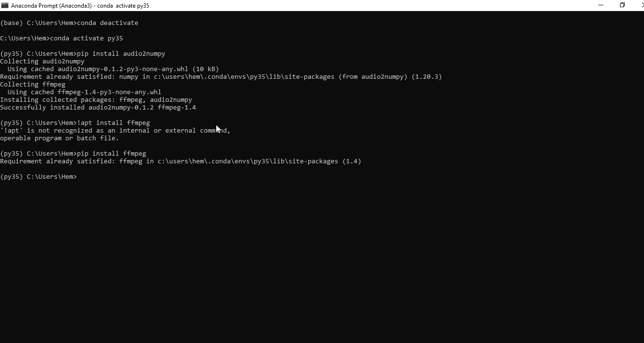Click the '!apt install ffmpeg' command text
Screen dimensions: 644x343
[113, 122]
